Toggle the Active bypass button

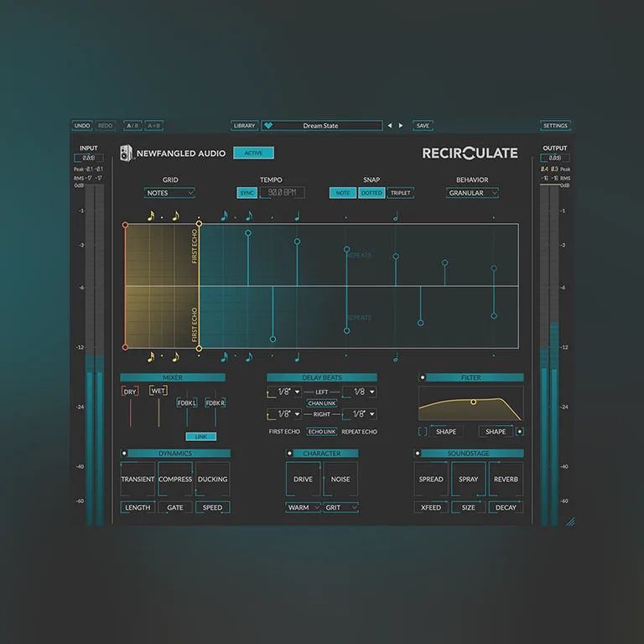253,153
